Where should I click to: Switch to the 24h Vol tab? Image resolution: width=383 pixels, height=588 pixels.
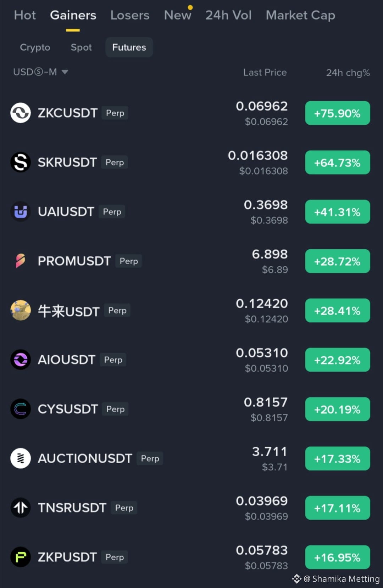[x=228, y=15]
